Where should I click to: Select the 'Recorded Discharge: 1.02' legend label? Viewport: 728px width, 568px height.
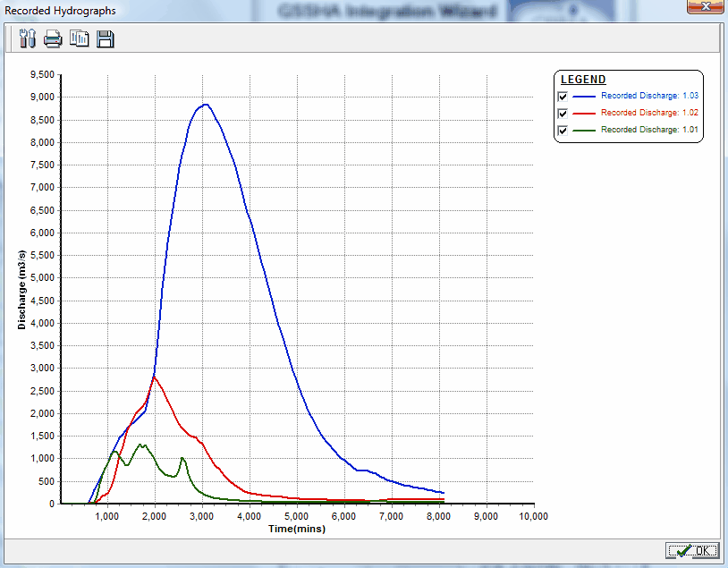tap(649, 113)
